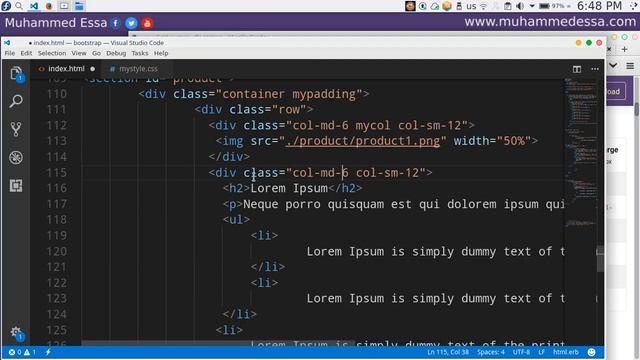Click the www.muhammedessa.com banner link
The width and height of the screenshot is (640, 360).
pos(550,22)
